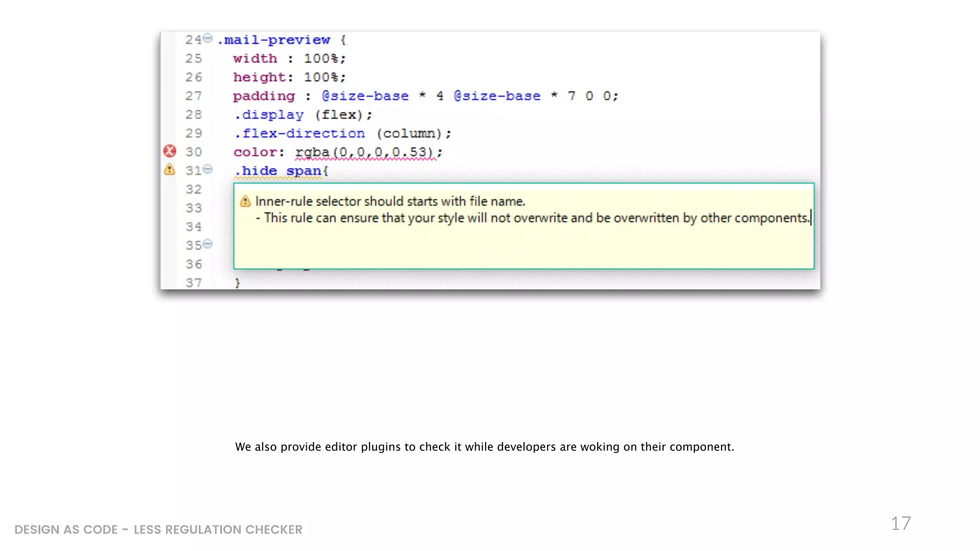This screenshot has height=551, width=980.
Task: Click the '.display (flex);' mixin call
Action: click(x=302, y=115)
